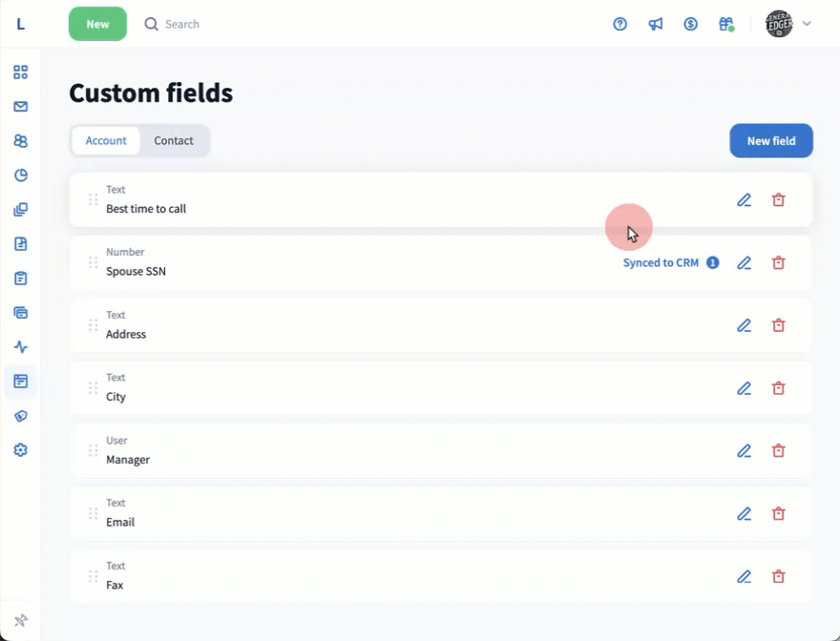840x641 pixels.
Task: Open settings gear in sidebar
Action: point(21,449)
